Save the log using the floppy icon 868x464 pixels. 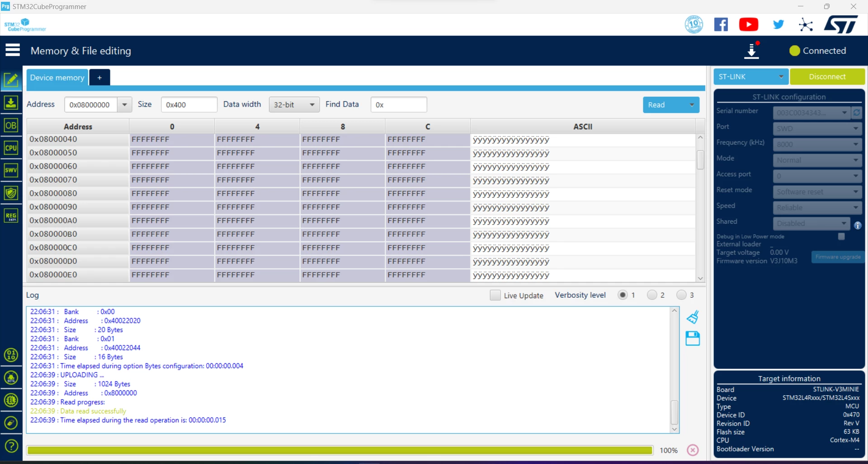(x=693, y=338)
